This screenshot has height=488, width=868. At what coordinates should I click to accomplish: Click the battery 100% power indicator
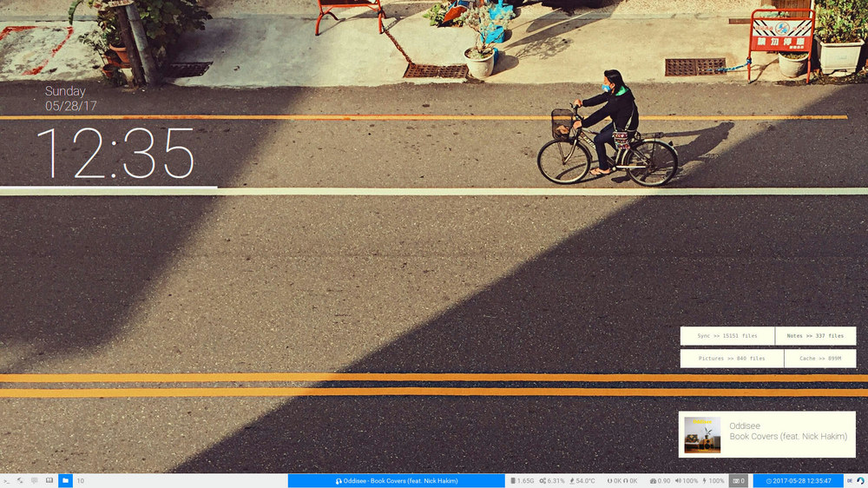[x=713, y=480]
